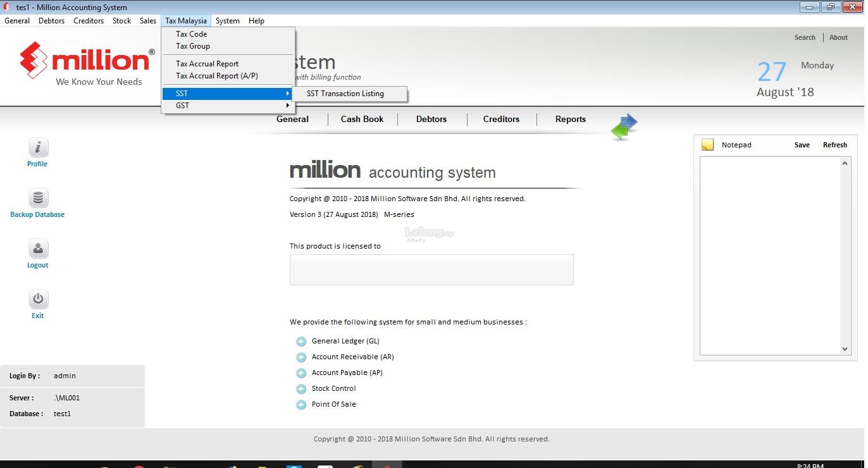Open the Help menu
868x468 pixels.
pyautogui.click(x=256, y=21)
